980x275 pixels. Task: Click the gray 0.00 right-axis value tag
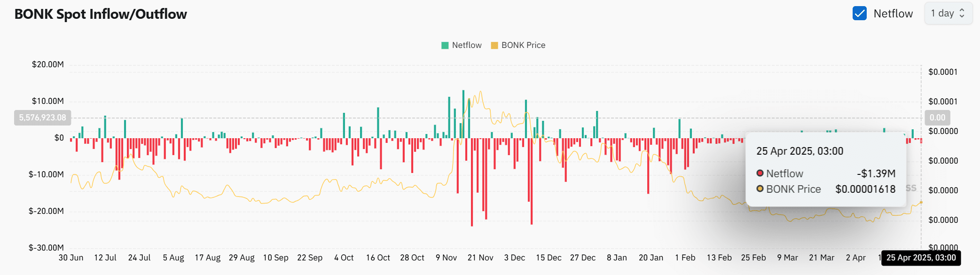click(x=937, y=118)
